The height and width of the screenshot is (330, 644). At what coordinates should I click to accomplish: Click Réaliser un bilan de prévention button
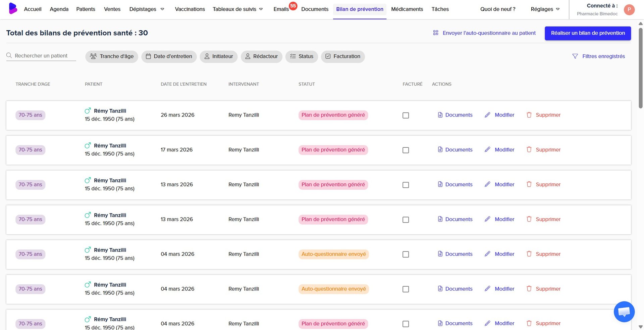click(x=588, y=33)
